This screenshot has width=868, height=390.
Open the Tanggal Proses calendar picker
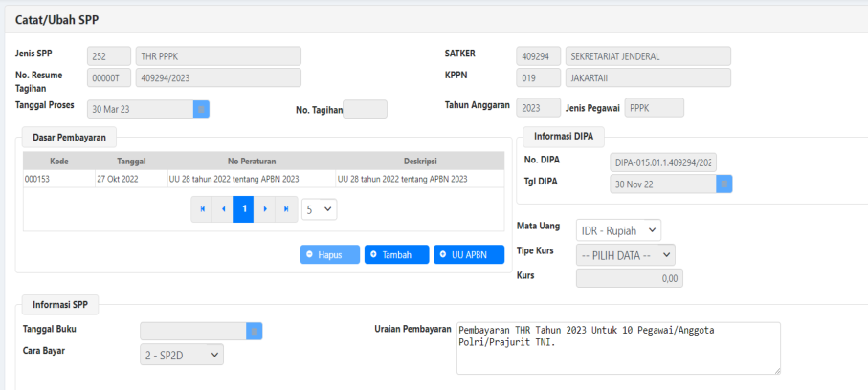click(x=201, y=109)
